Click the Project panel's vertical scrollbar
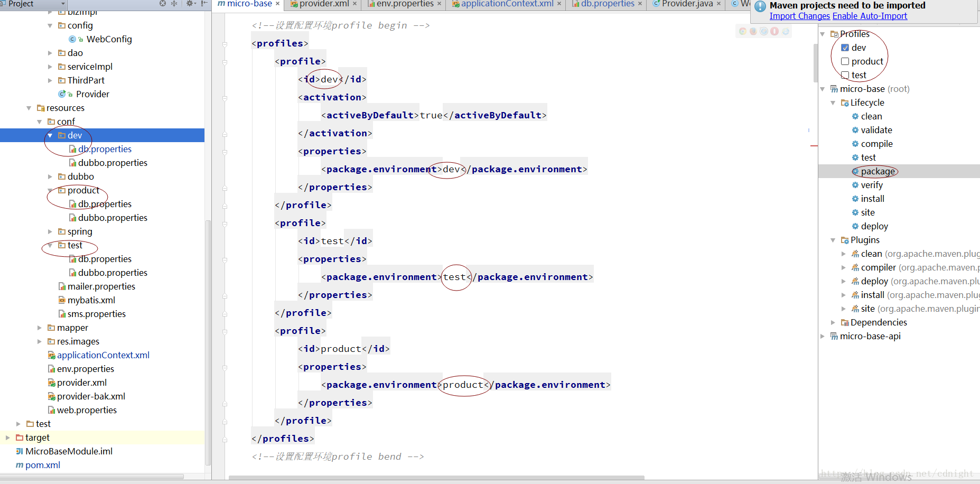This screenshot has width=980, height=484. [208, 342]
